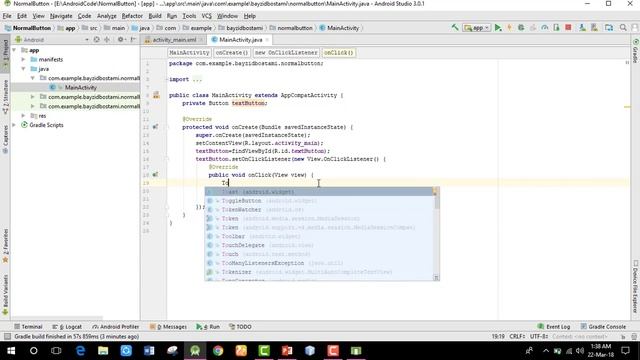Collapse the app module tree node
Image resolution: width=640 pixels, height=360 pixels.
pyautogui.click(x=15, y=50)
